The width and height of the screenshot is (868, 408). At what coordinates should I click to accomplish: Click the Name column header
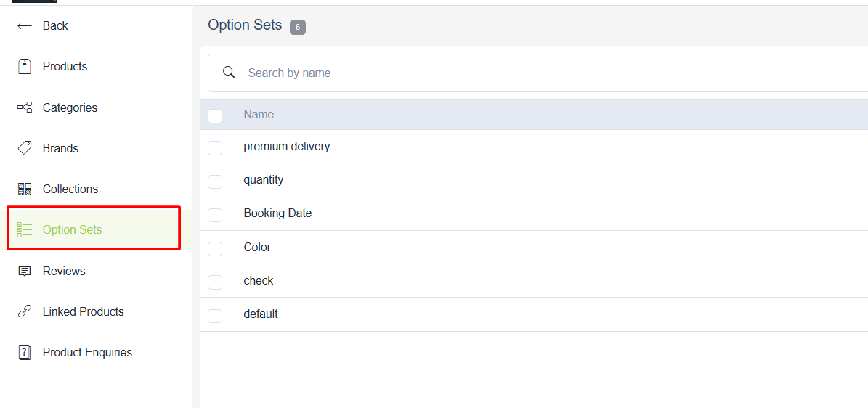point(259,115)
